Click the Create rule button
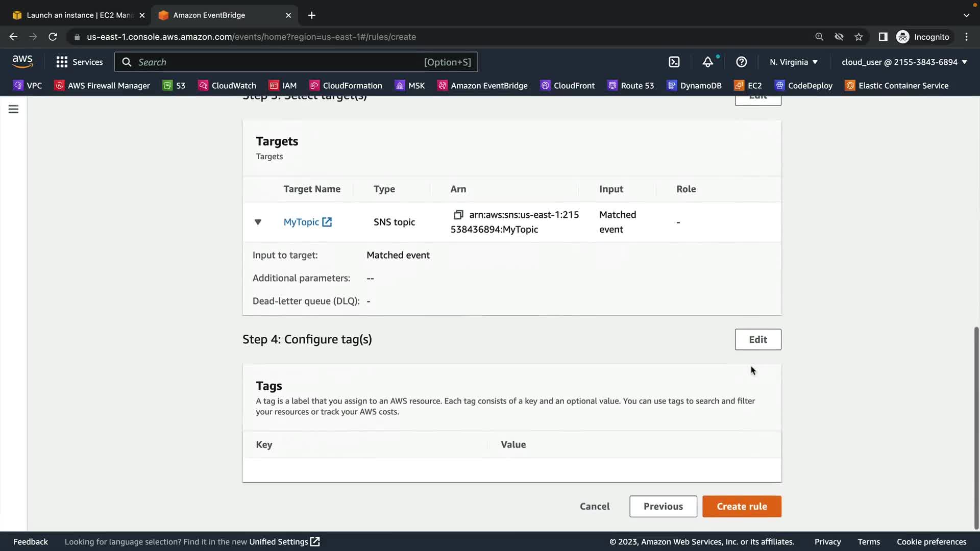Image resolution: width=980 pixels, height=551 pixels. [742, 506]
